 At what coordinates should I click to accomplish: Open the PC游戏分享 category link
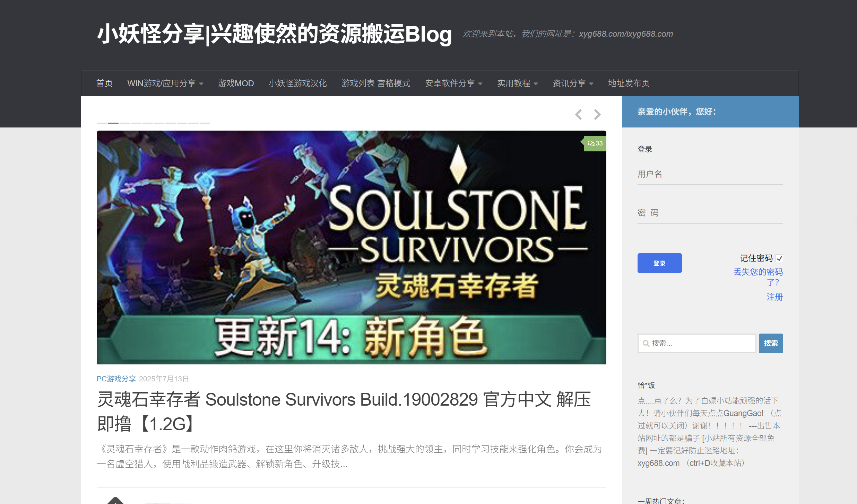tap(116, 379)
